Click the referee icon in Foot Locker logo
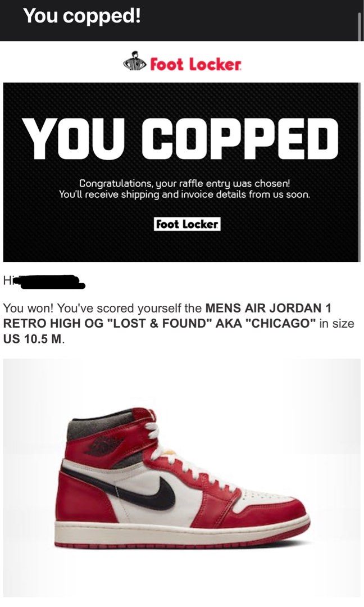 pyautogui.click(x=135, y=62)
